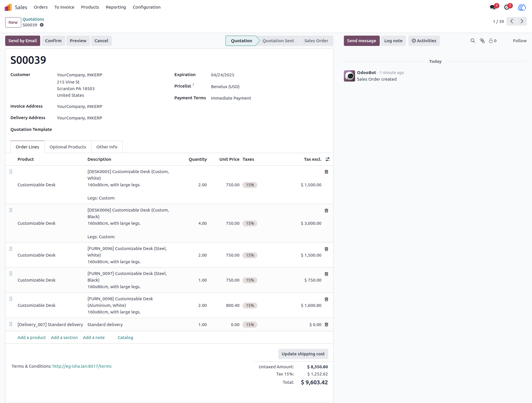Delete the FURN_0097 order line
The image size is (532, 403).
click(x=326, y=274)
